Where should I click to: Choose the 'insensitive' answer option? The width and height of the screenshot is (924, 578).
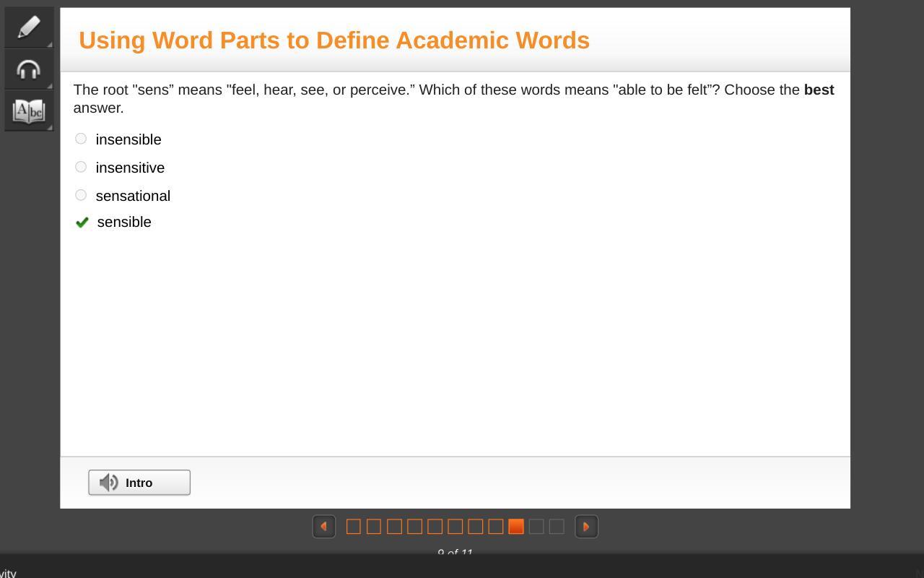(81, 167)
